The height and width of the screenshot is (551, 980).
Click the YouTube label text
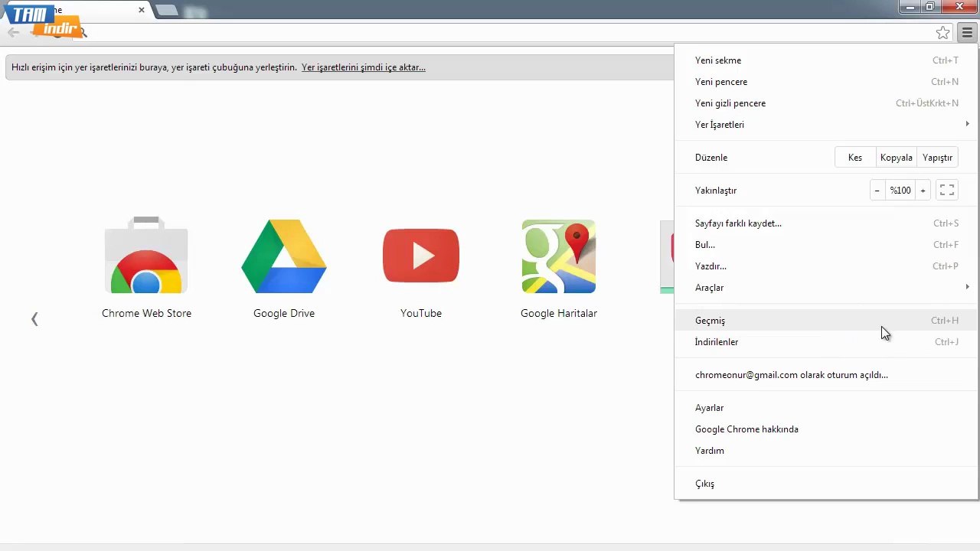tap(421, 313)
